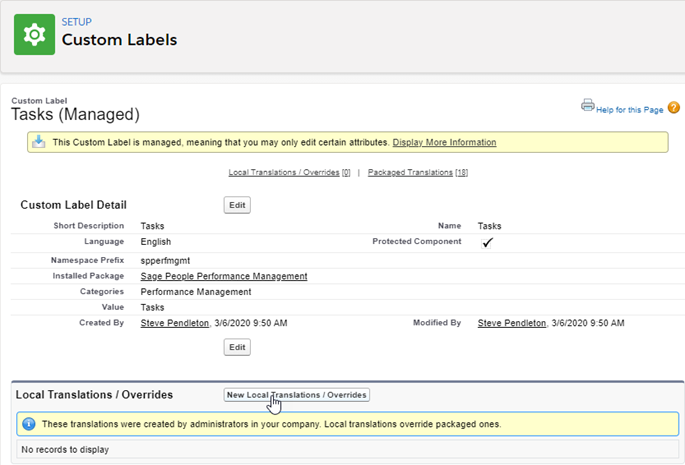This screenshot has height=465, width=685.
Task: Jump to Packaged Translations section
Action: (x=418, y=173)
